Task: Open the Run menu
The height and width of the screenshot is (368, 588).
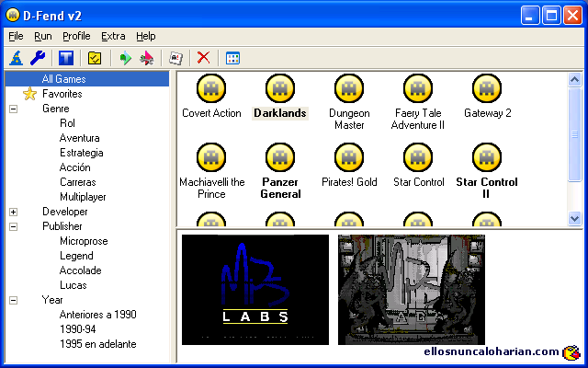Action: (x=43, y=36)
